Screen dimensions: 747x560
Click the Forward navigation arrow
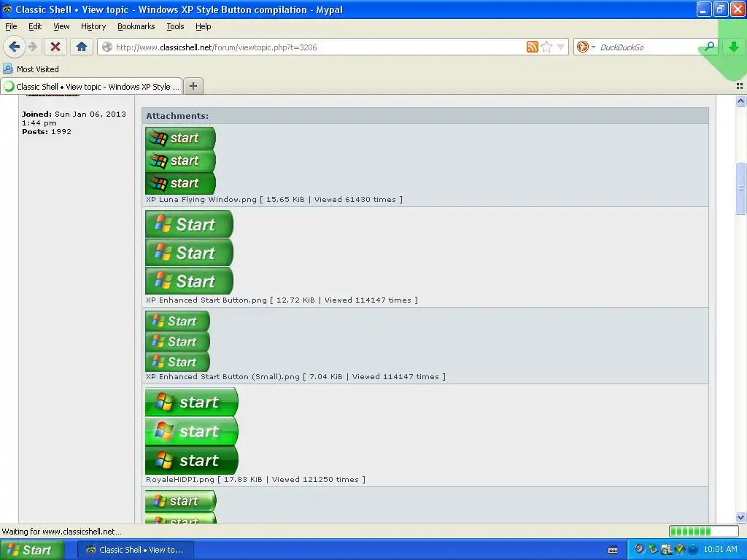coord(32,47)
